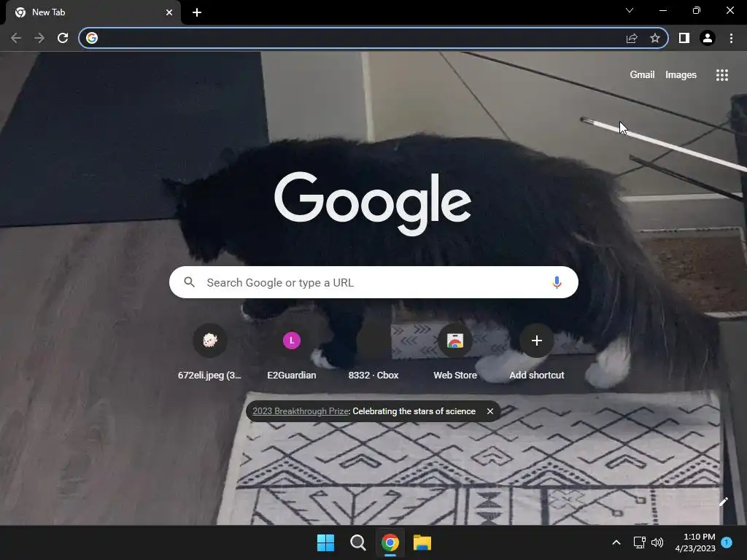Open Windows taskbar search

[357, 542]
